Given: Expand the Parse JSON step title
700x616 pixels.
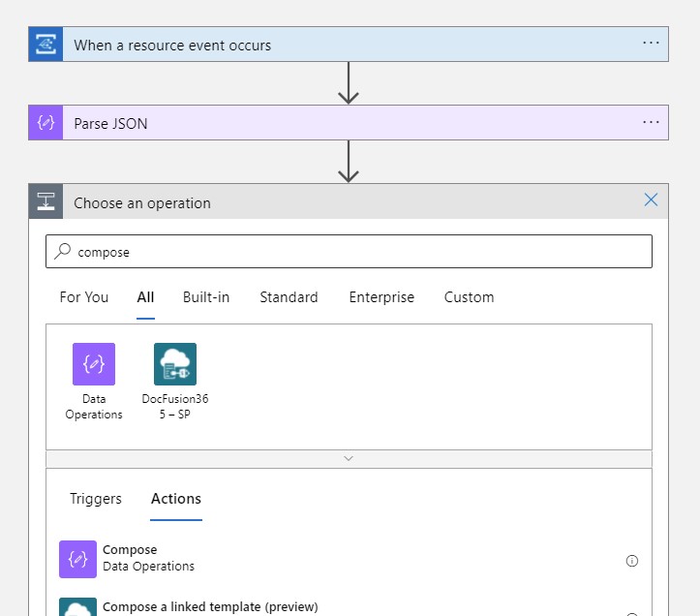Looking at the screenshot, I should coord(110,124).
